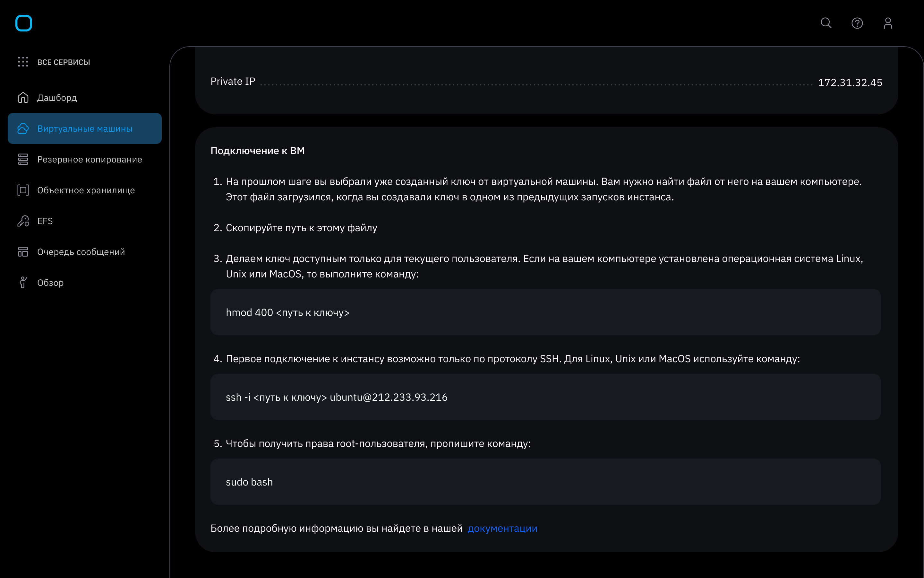Viewport: 924px width, 578px height.
Task: Click the step starting На прошлом шаге
Action: coord(544,189)
